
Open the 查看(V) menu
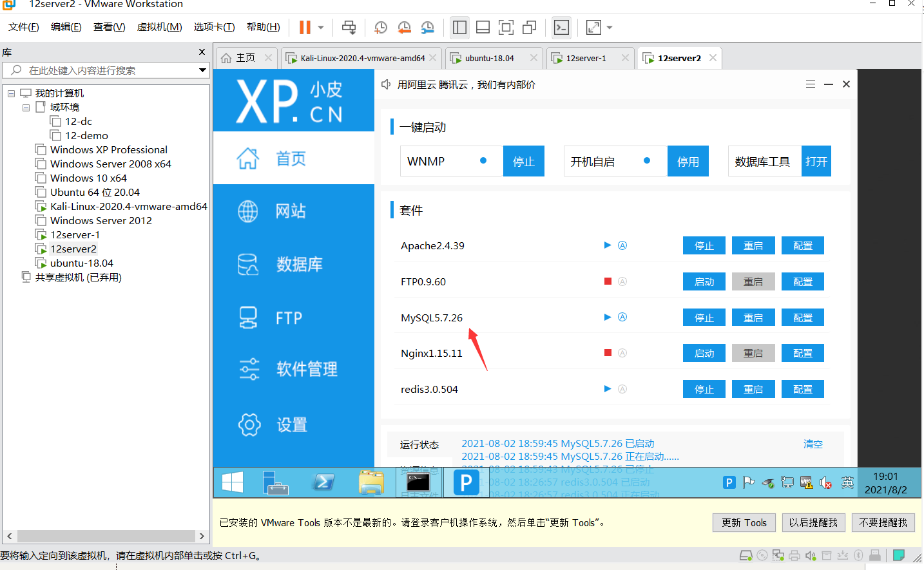click(x=109, y=27)
